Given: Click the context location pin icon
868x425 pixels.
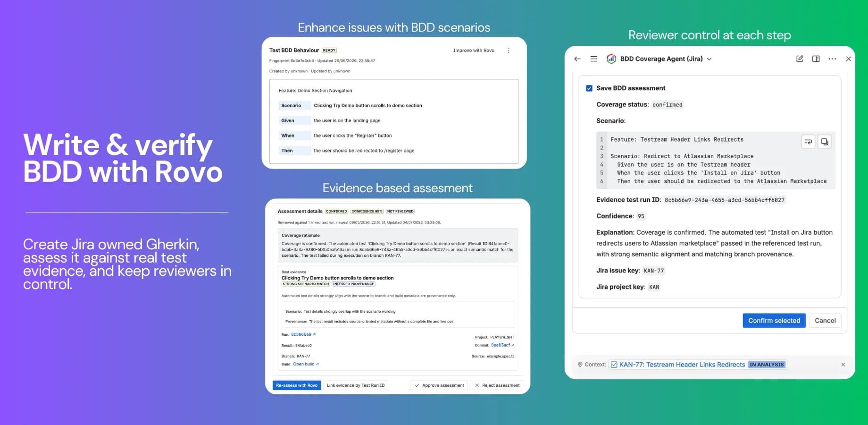Looking at the screenshot, I should pos(580,365).
